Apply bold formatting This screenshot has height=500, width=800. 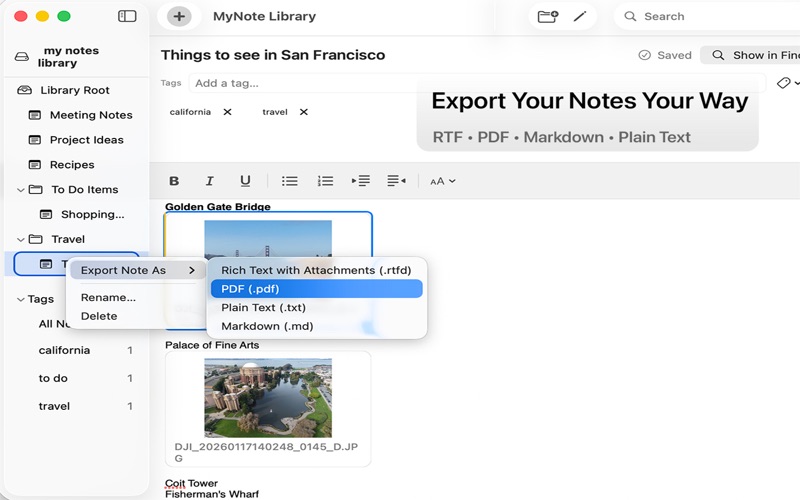pyautogui.click(x=174, y=181)
